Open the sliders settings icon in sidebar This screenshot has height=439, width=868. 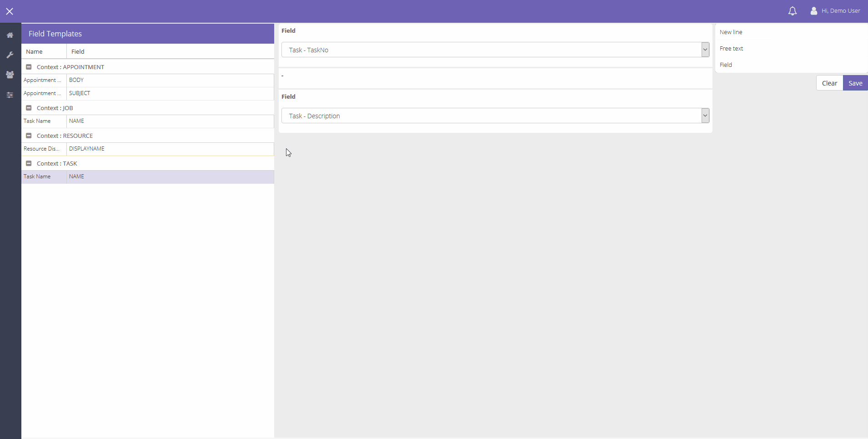(10, 95)
